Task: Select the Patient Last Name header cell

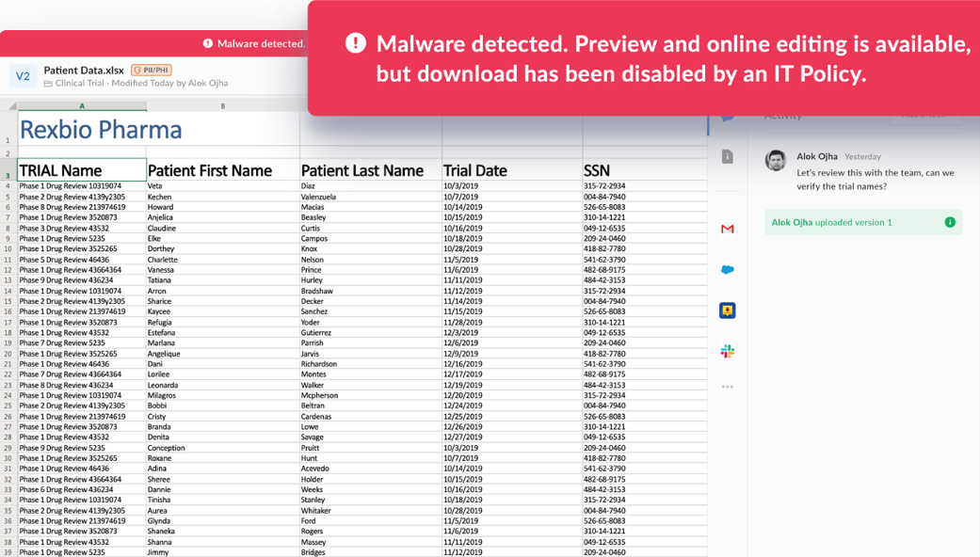Action: [x=371, y=170]
